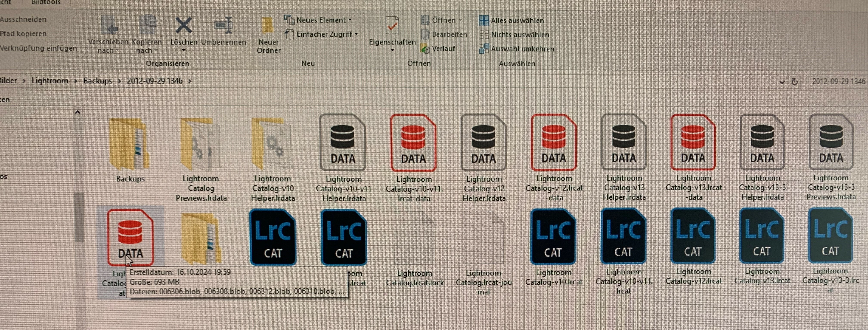
Task: Expand the address bar history dropdown
Action: tap(782, 82)
